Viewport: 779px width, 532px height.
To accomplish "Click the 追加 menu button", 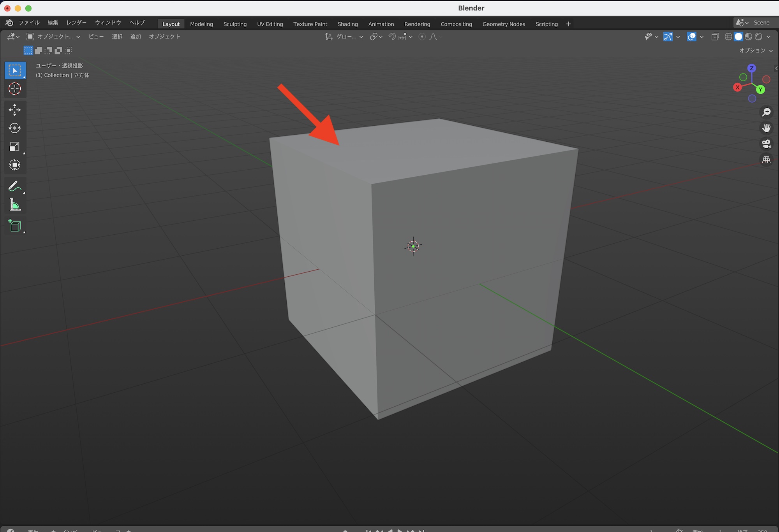I will [136, 37].
